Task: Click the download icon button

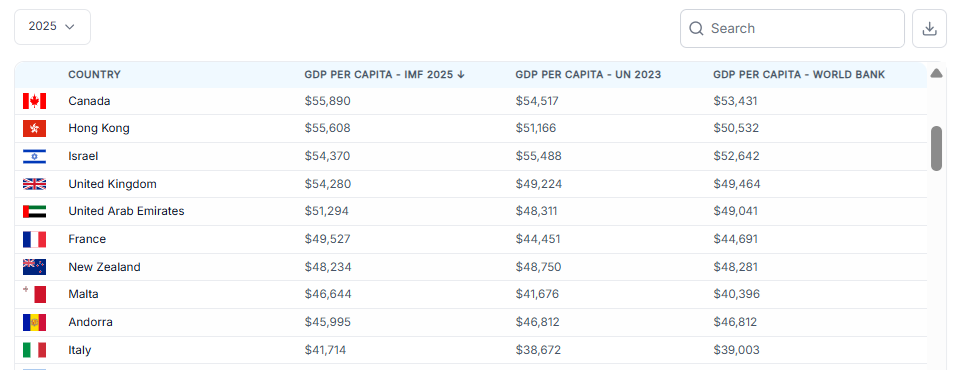Action: click(x=929, y=29)
